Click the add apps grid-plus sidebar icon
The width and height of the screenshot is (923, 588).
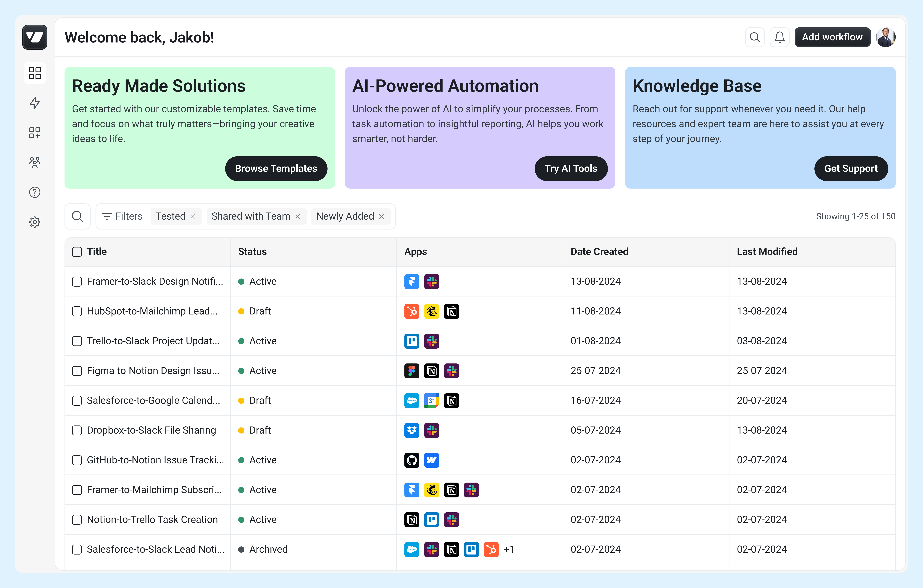34,133
